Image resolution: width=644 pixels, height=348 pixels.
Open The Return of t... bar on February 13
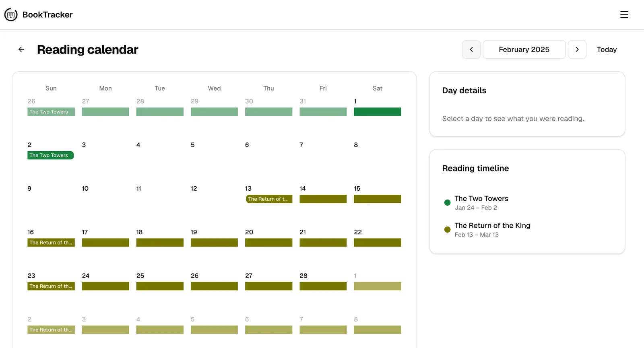click(269, 199)
